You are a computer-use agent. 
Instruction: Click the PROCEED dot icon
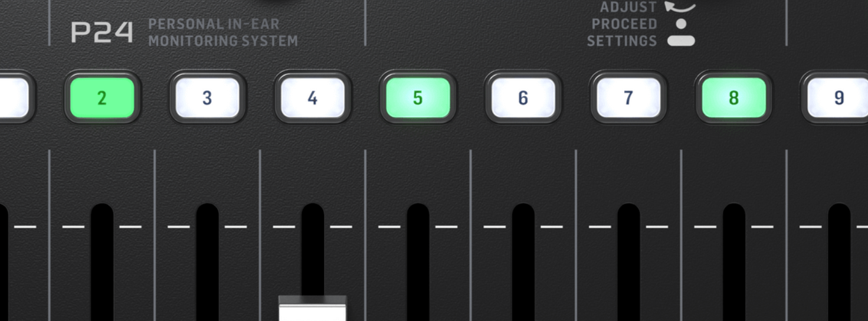click(681, 24)
